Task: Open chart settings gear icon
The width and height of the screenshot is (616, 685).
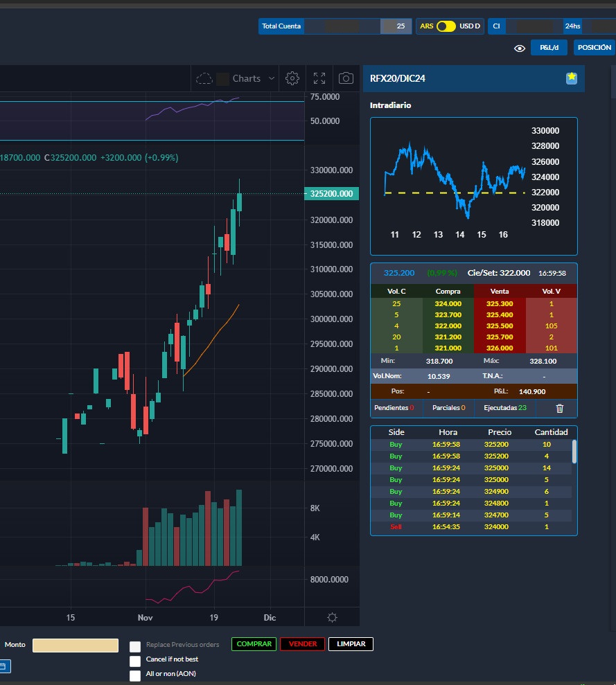Action: (x=292, y=79)
